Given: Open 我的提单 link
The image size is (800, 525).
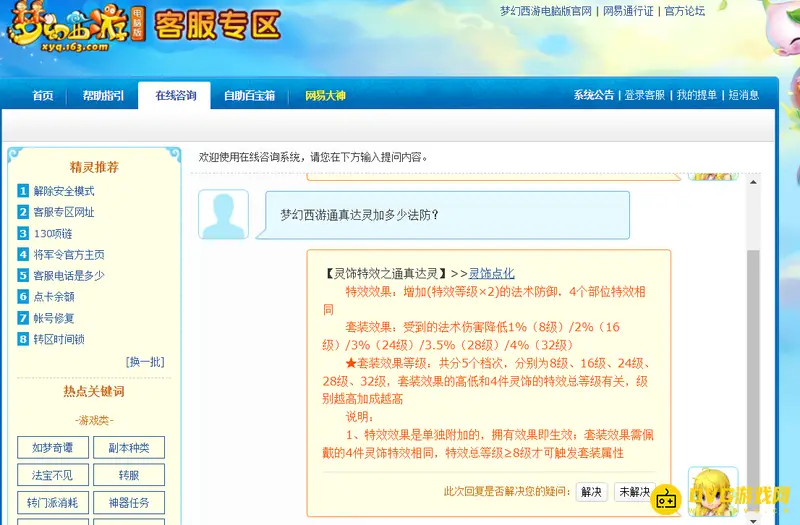Looking at the screenshot, I should 696,95.
